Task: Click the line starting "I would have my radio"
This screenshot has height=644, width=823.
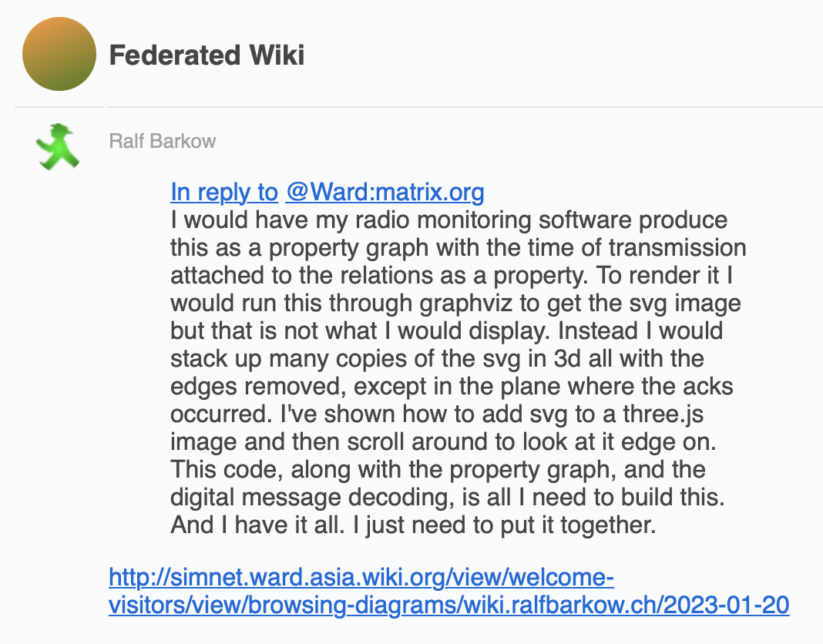Action: [x=448, y=220]
